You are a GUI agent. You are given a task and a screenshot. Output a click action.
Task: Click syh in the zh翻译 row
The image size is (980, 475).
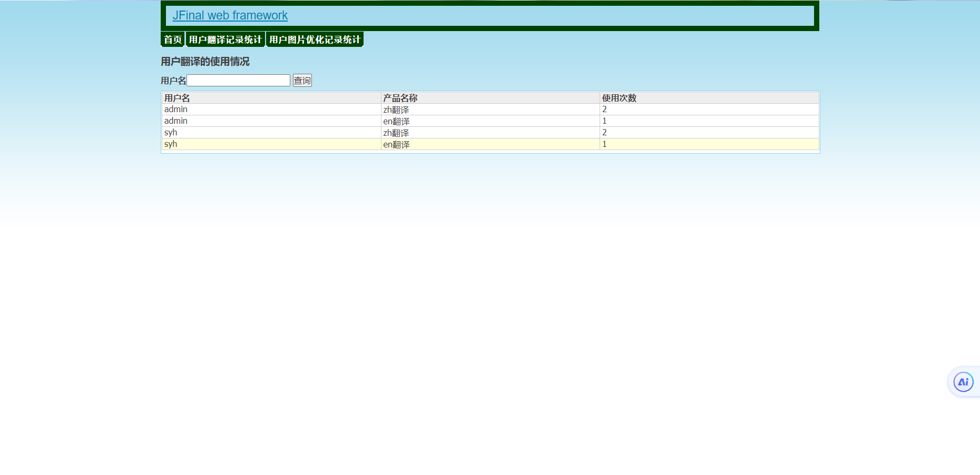pyautogui.click(x=171, y=133)
